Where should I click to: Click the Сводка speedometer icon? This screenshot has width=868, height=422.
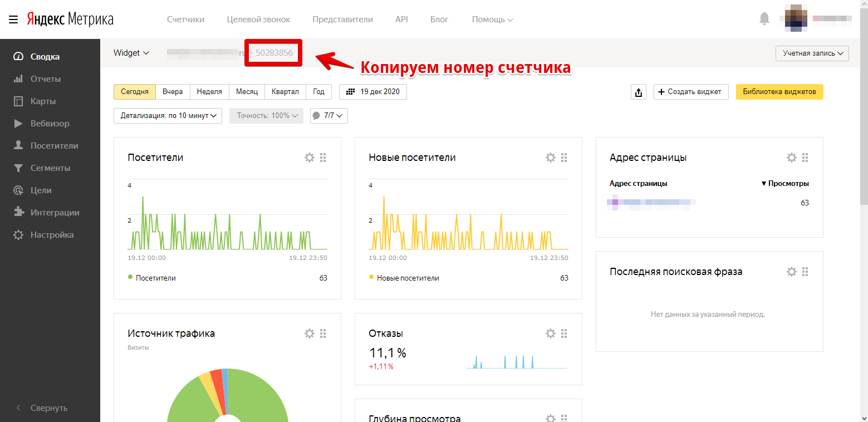click(x=19, y=57)
